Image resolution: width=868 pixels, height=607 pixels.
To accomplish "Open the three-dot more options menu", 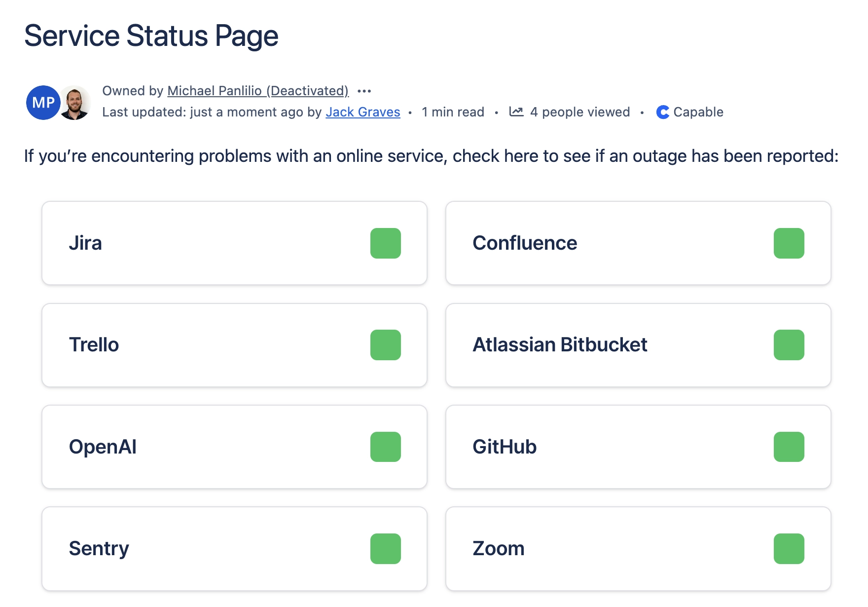I will 364,91.
